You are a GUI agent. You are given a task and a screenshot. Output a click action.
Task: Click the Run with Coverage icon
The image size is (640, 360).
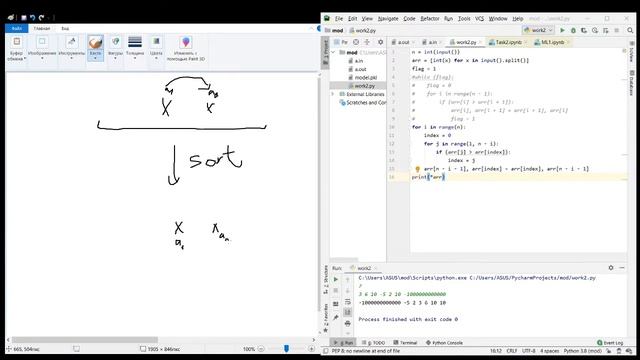pos(584,30)
